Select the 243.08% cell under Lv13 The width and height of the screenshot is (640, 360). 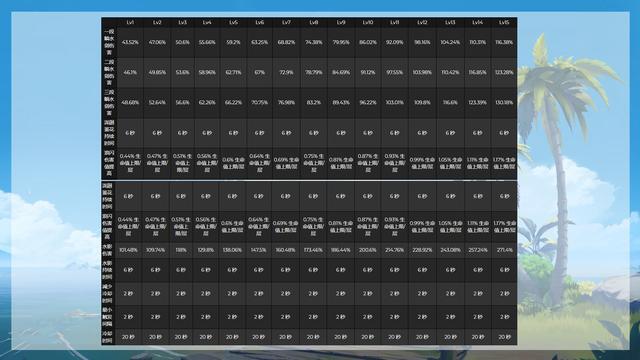point(450,250)
